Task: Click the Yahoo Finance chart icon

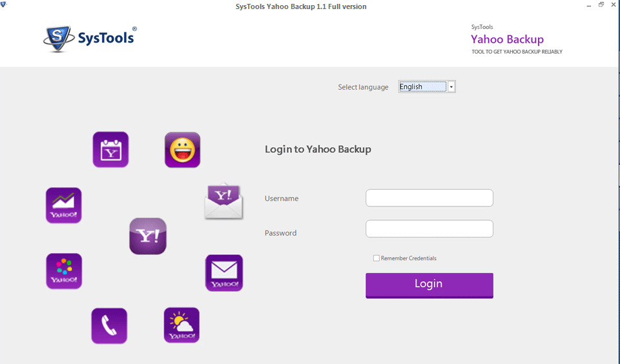Action: click(64, 205)
